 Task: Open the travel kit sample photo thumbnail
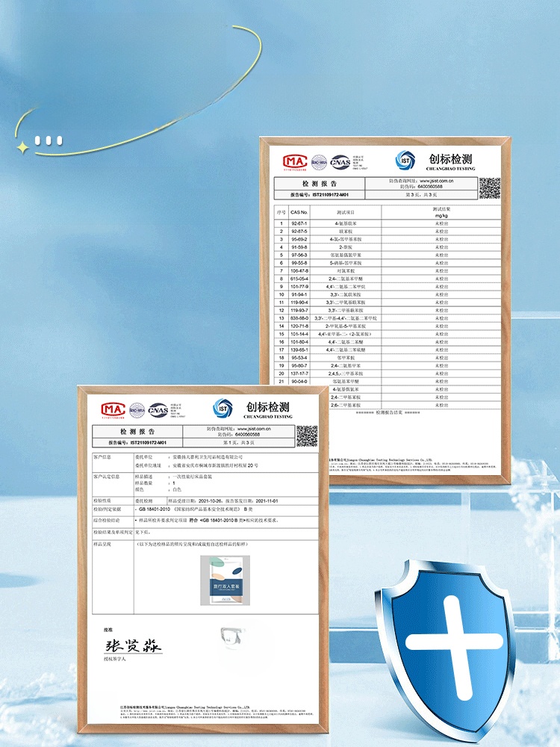pos(225,580)
